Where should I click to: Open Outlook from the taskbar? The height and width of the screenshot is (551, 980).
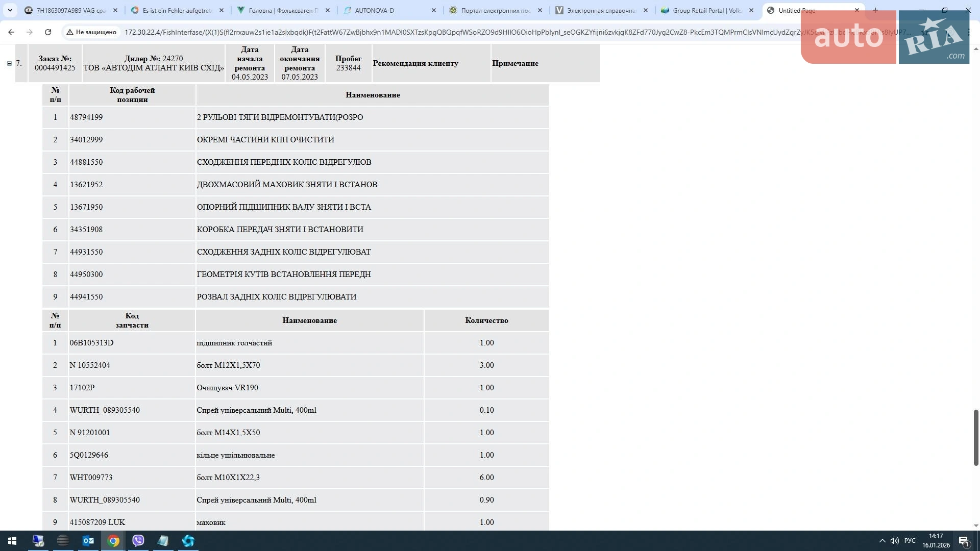(x=88, y=541)
